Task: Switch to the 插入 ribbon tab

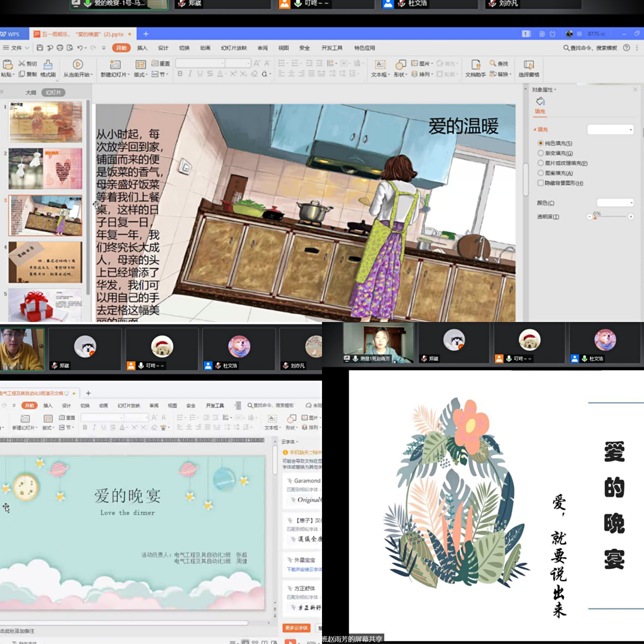Action: click(x=142, y=48)
